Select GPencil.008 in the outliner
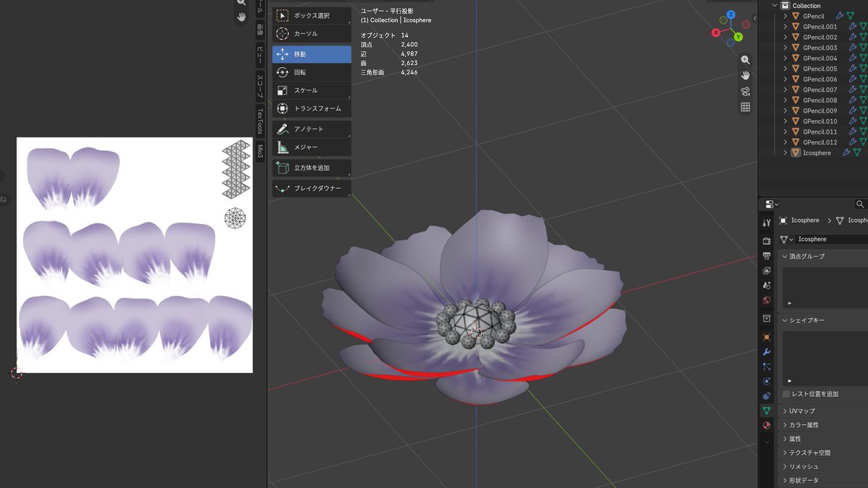Screen dimensions: 868x488 click(x=820, y=100)
